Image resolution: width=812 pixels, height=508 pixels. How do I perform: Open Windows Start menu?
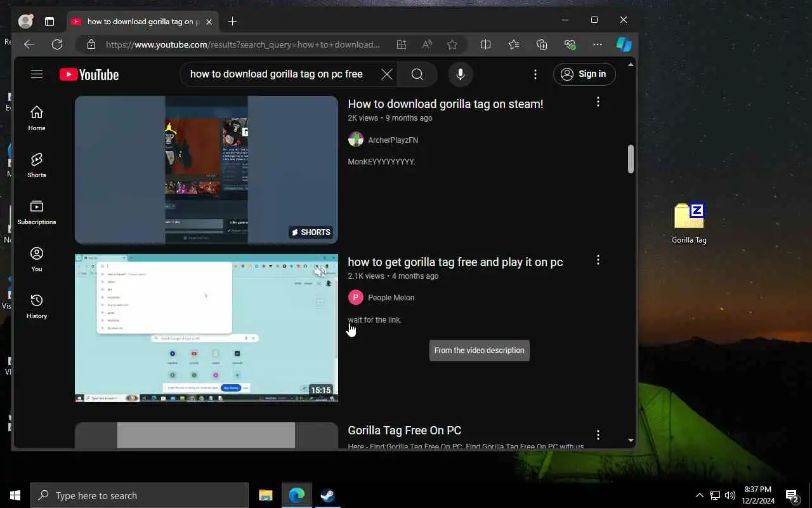click(15, 495)
